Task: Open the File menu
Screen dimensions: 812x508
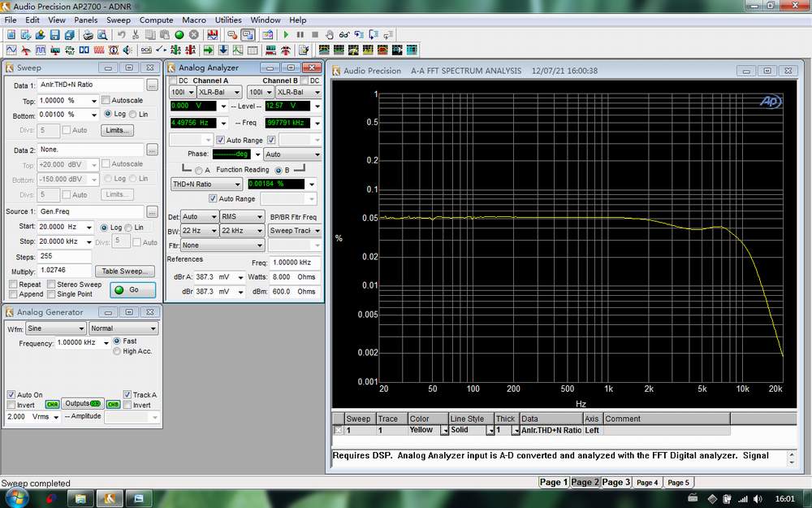Action: [11, 20]
